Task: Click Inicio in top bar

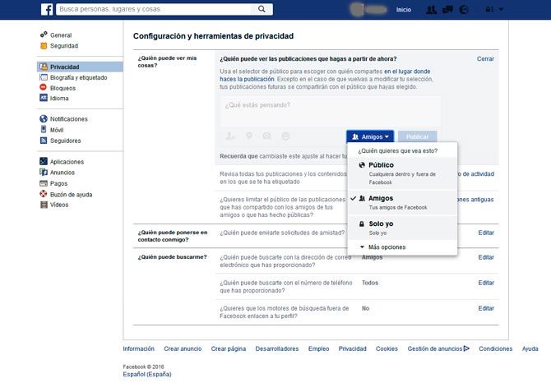Action: 404,10
